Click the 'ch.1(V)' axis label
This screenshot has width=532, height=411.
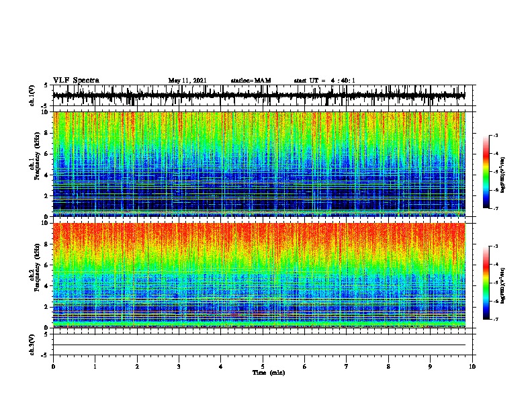[x=32, y=95]
